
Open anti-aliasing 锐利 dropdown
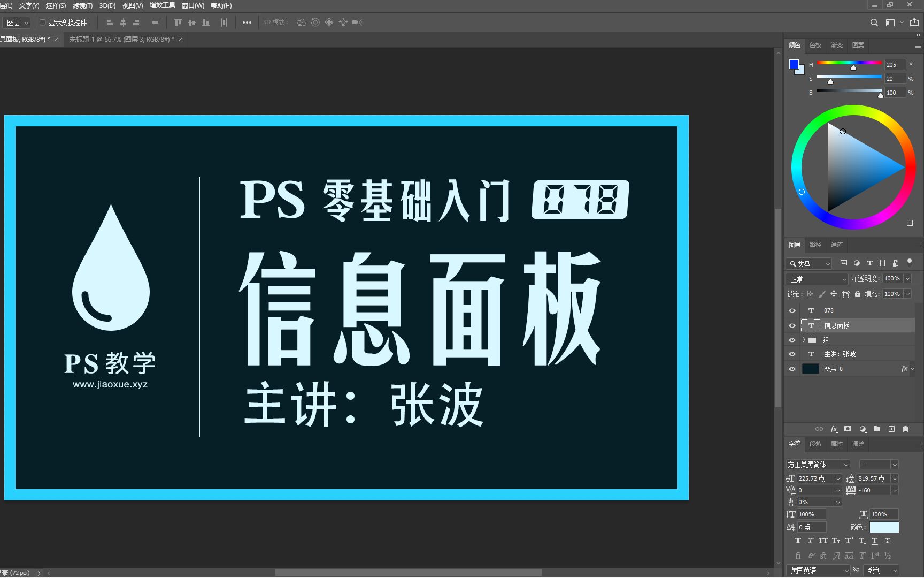(x=881, y=571)
